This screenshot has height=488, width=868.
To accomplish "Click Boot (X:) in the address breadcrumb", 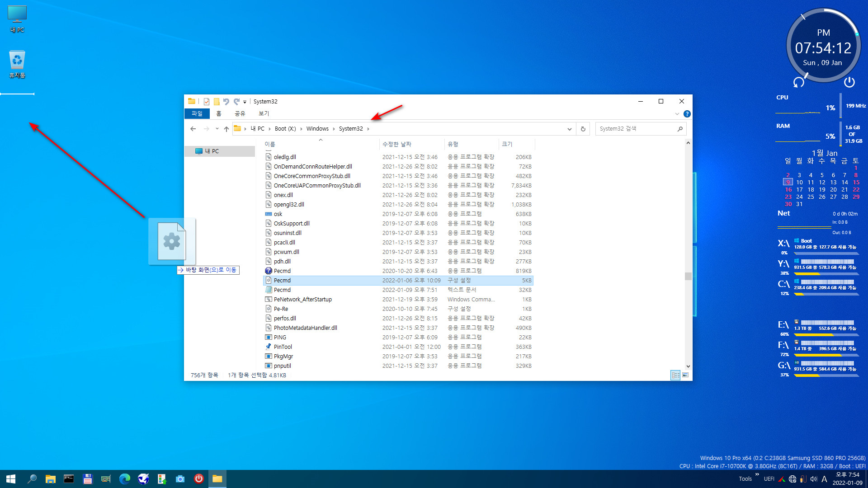I will point(285,129).
